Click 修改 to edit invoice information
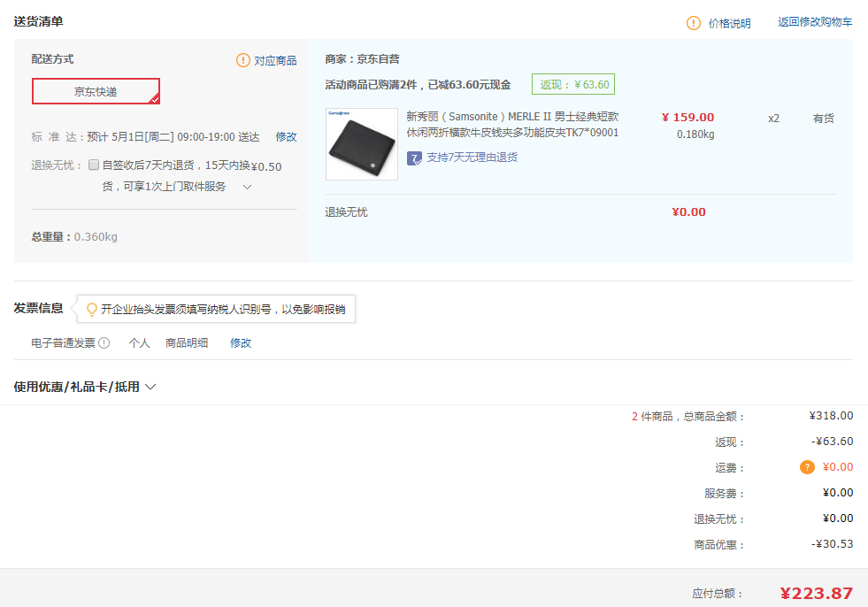The height and width of the screenshot is (607, 868). tap(239, 342)
